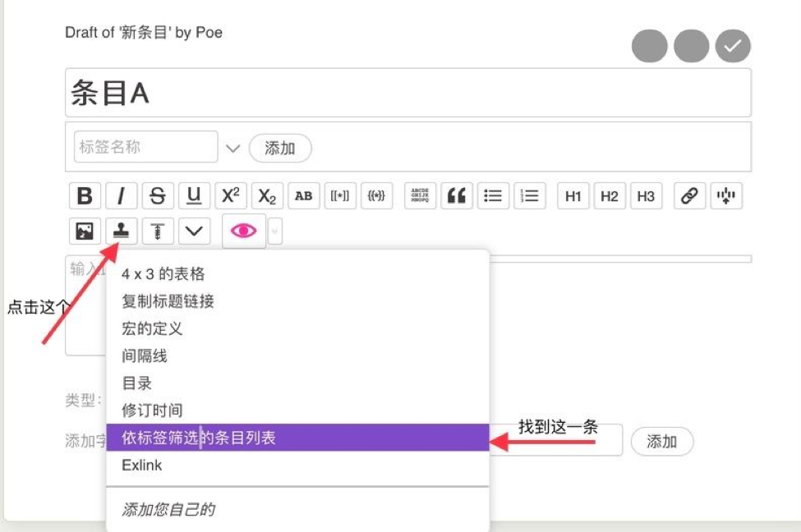
Task: Expand more toolbar options chevron
Action: [194, 232]
